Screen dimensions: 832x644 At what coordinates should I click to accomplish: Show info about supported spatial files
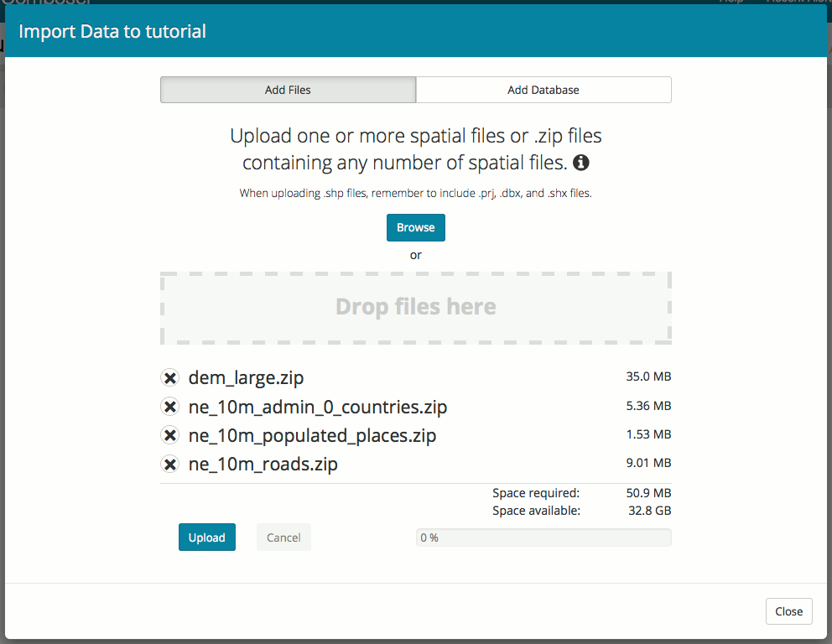pos(581,162)
